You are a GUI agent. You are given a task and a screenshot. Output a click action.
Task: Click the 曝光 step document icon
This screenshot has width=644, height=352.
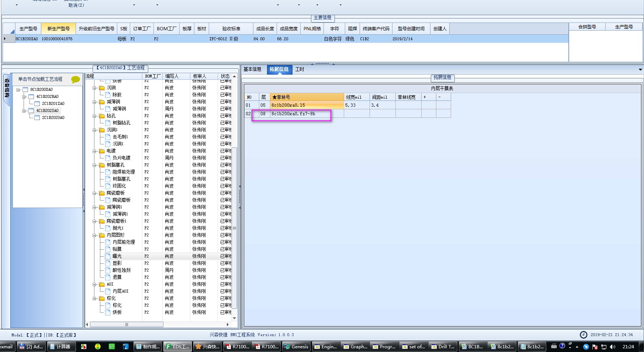pyautogui.click(x=108, y=256)
